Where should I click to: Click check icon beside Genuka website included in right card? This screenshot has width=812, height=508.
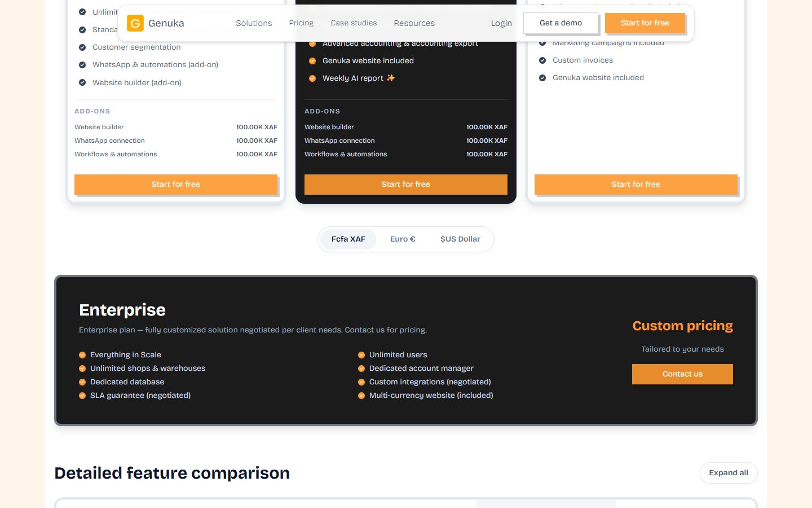(542, 78)
